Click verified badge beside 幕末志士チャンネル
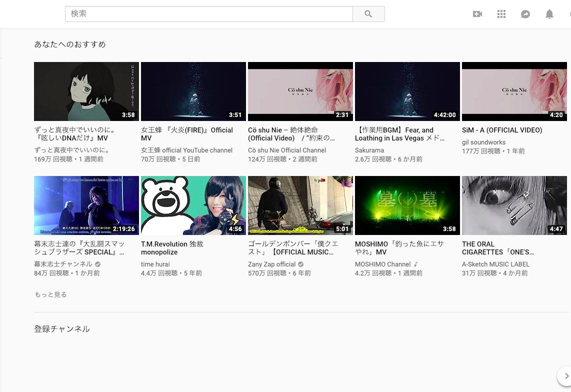The width and height of the screenshot is (571, 392). pyautogui.click(x=97, y=264)
